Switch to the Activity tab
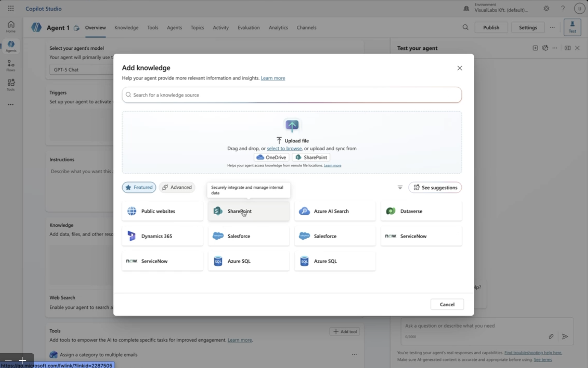 pos(221,28)
